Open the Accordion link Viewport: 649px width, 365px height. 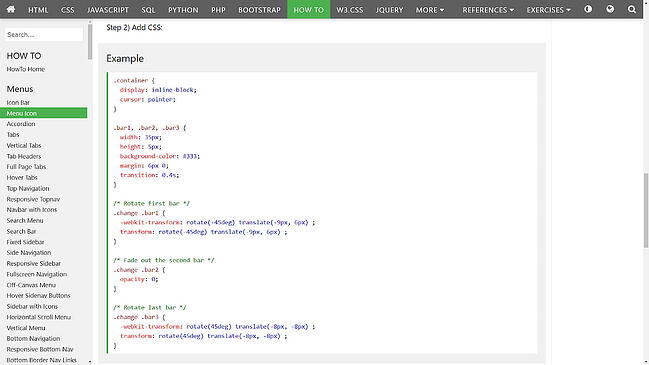[21, 124]
